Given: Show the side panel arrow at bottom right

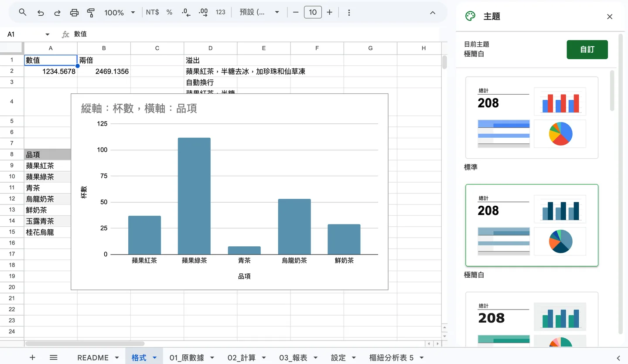Looking at the screenshot, I should tap(618, 358).
